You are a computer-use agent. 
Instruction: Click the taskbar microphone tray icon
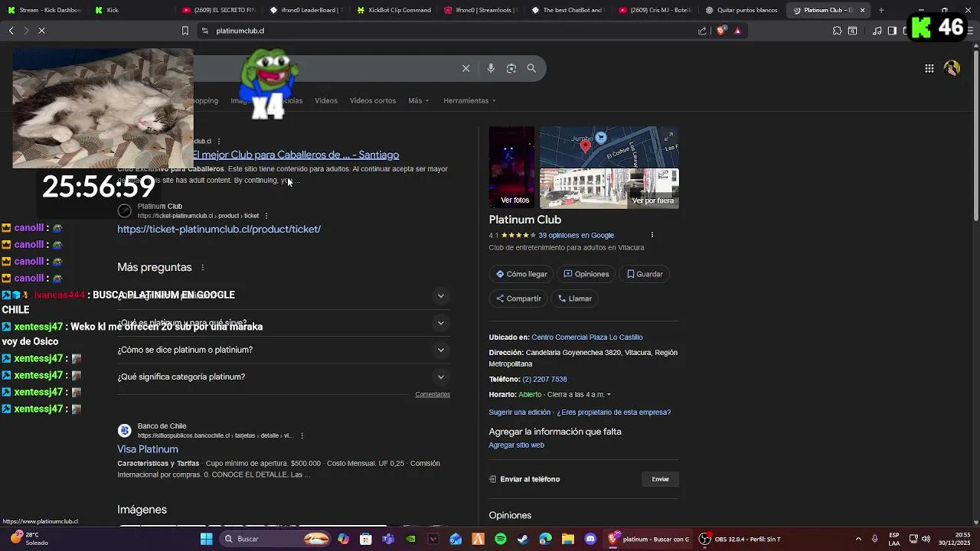point(875,539)
